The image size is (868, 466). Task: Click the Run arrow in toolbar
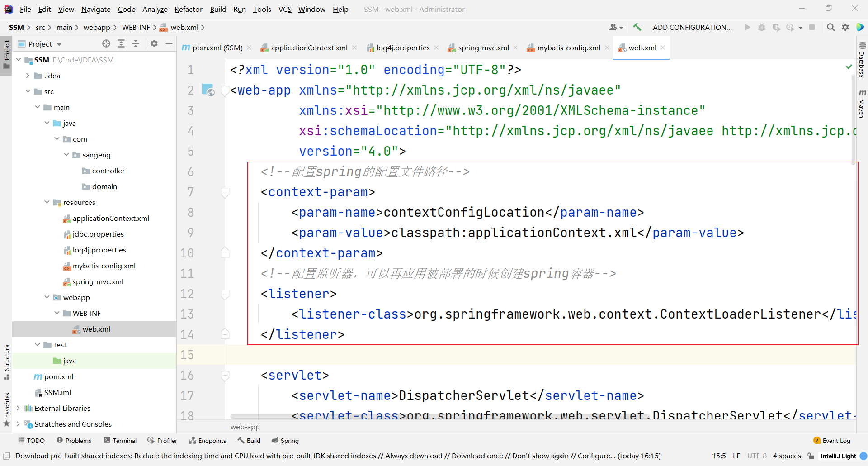pyautogui.click(x=747, y=27)
